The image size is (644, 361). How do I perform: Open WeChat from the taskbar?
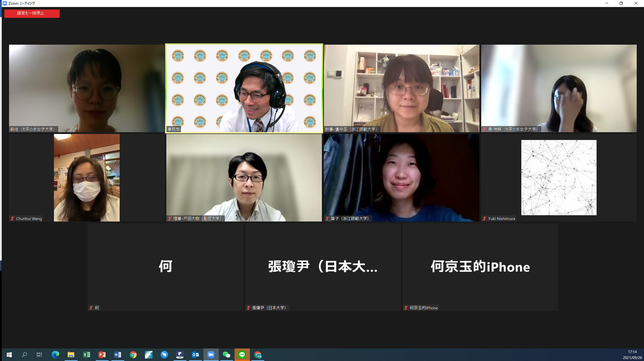(x=226, y=355)
